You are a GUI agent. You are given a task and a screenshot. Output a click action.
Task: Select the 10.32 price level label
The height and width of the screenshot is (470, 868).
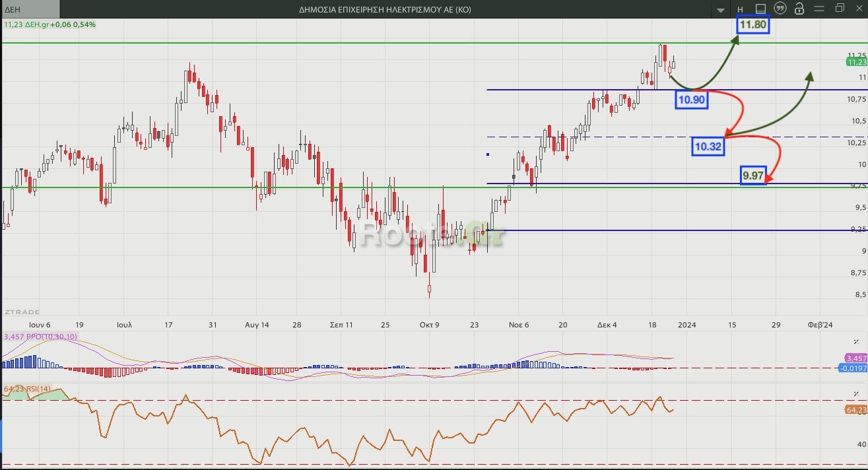(708, 147)
